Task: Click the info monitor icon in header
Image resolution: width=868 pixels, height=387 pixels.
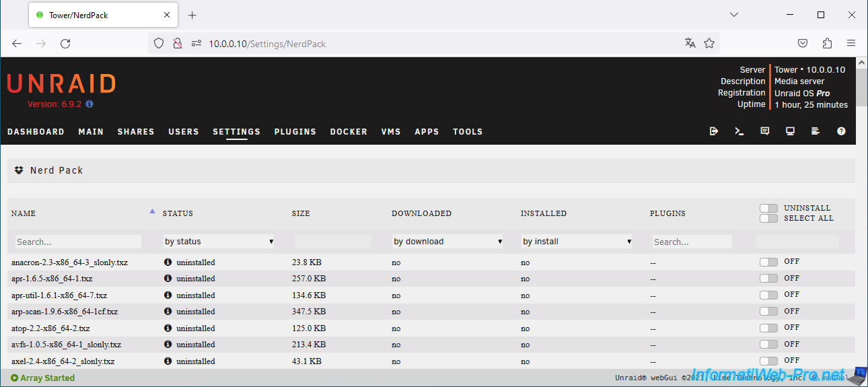Action: tap(791, 131)
